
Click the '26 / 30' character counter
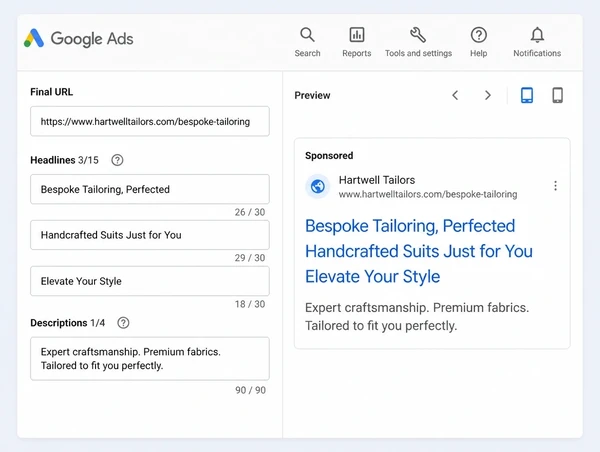(250, 212)
